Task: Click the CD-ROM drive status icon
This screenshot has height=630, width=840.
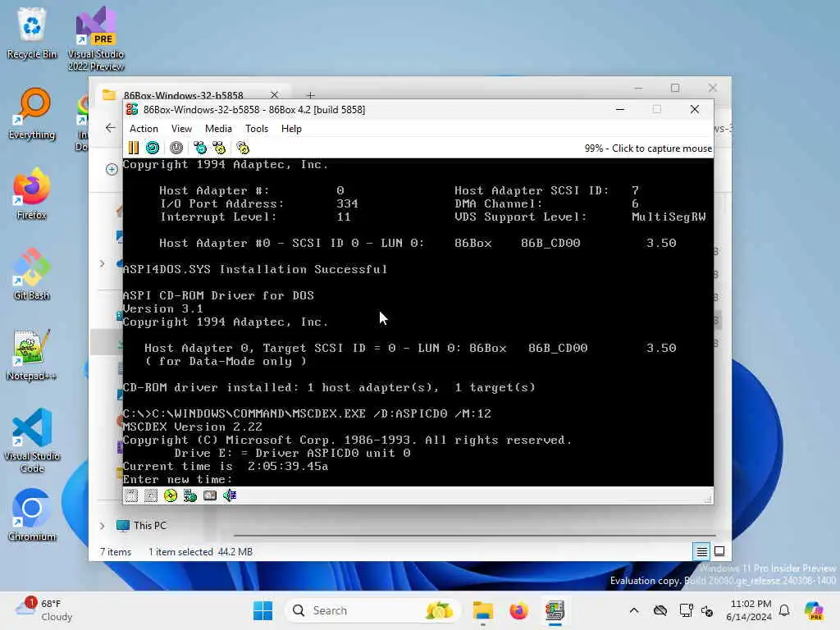Action: coord(171,495)
